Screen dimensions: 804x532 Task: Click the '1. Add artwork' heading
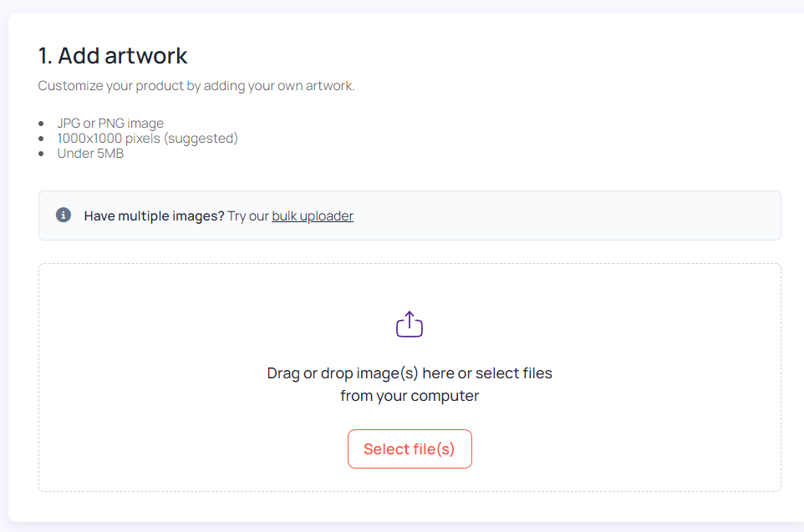coord(113,55)
